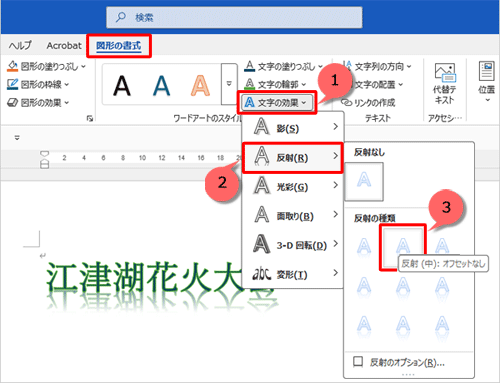The image size is (500, 383).
Task: Open 文字の配置 dropdown
Action: coord(377,84)
